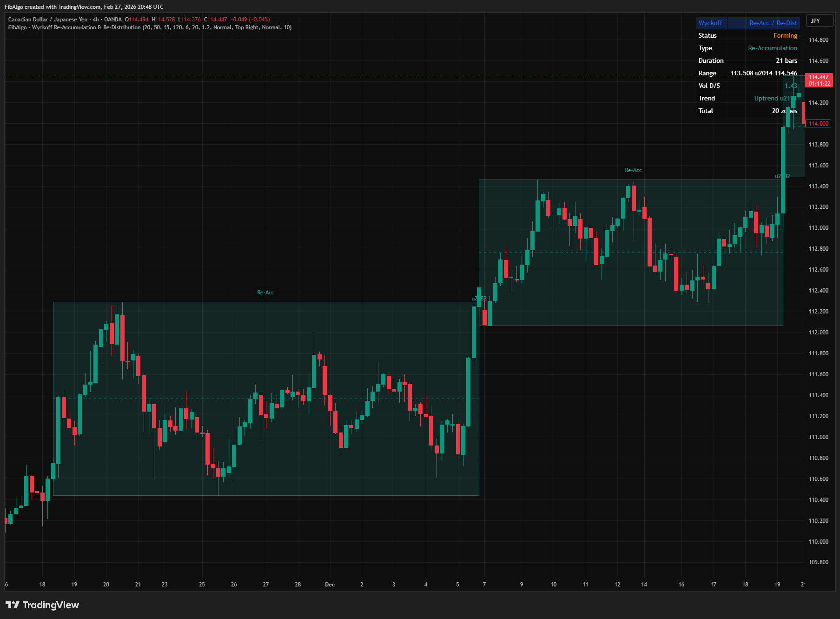This screenshot has width=840, height=619.
Task: Click the blue Wyckoff table header
Action: point(711,23)
